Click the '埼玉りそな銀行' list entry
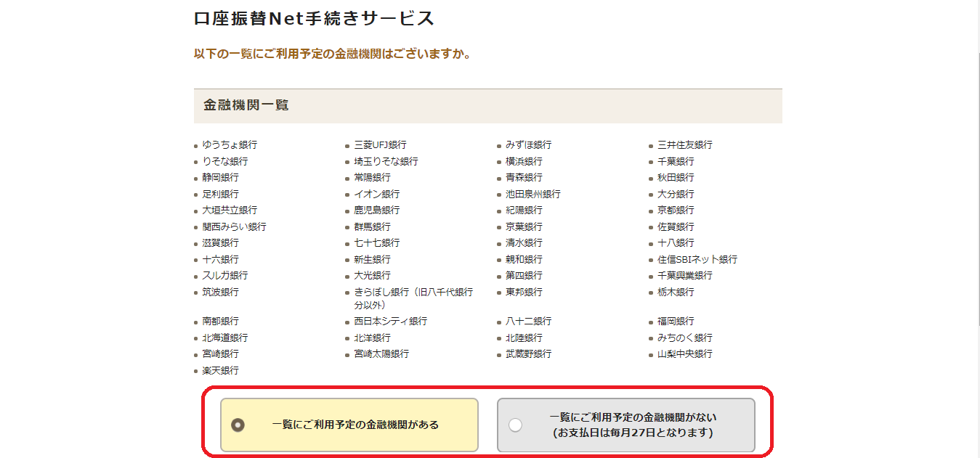Image resolution: width=980 pixels, height=458 pixels. click(x=386, y=161)
